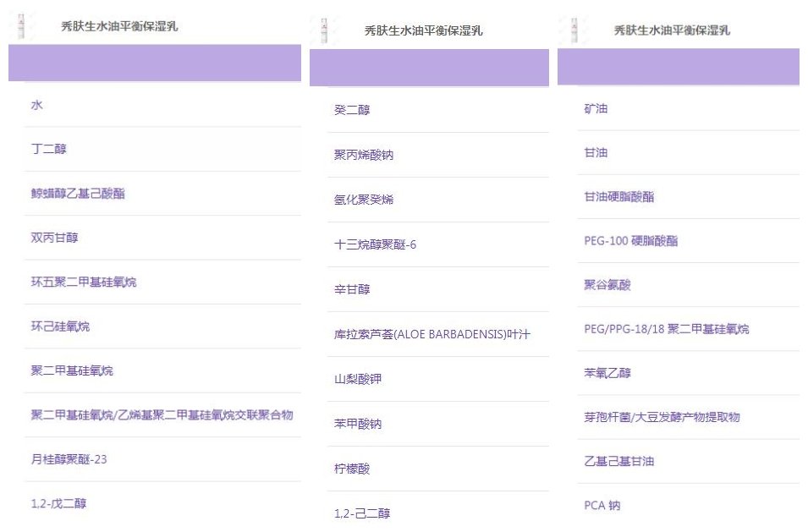Select the 月桂醇聚醚-23 ingredient

coord(69,459)
